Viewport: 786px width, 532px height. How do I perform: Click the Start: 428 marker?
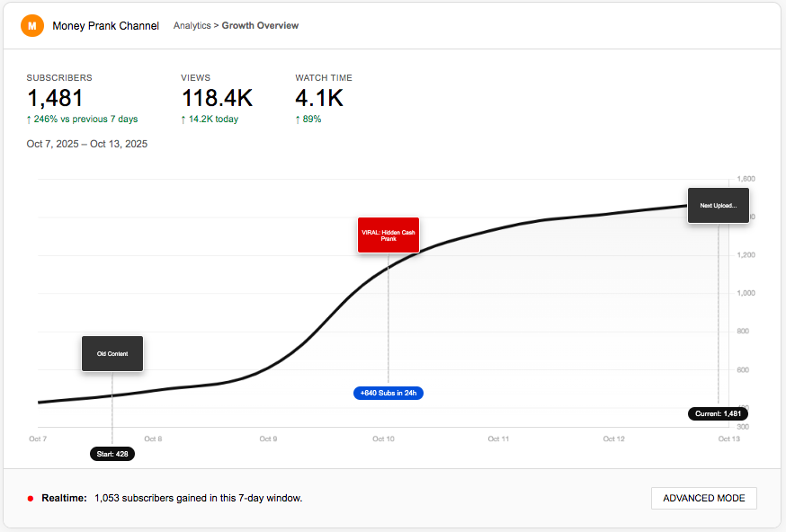[x=112, y=454]
